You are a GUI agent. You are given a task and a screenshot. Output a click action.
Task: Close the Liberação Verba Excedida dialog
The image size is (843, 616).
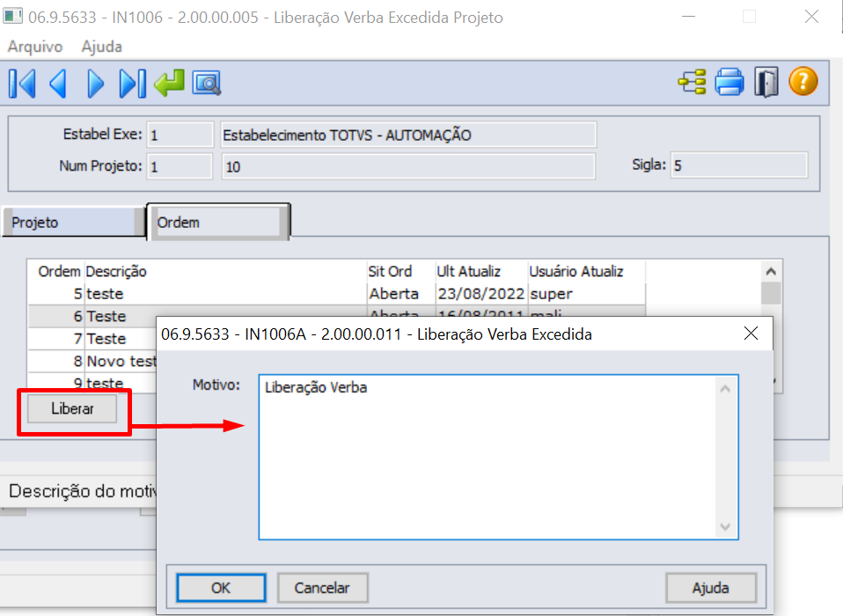pyautogui.click(x=751, y=334)
